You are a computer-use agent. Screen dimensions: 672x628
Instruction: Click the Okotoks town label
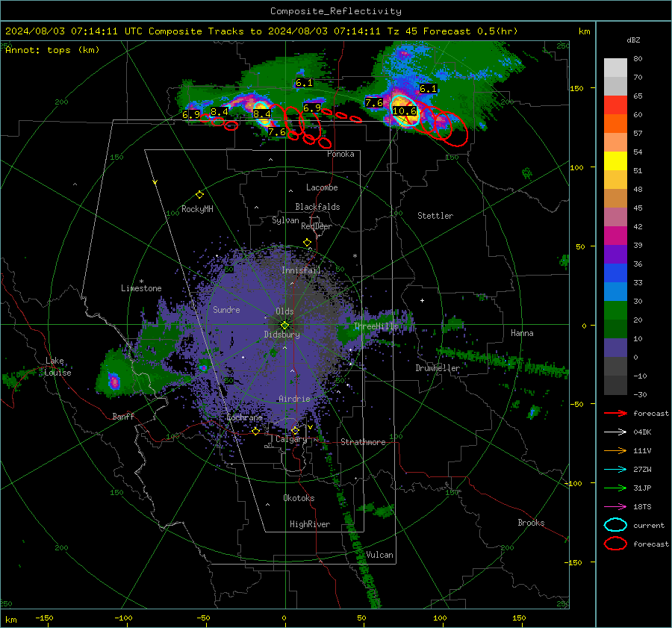point(299,498)
